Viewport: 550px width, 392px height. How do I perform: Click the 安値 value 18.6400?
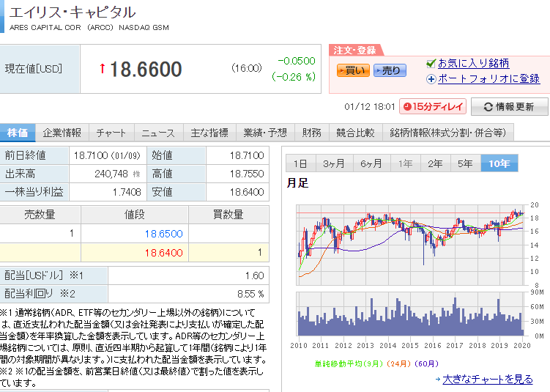coord(247,192)
